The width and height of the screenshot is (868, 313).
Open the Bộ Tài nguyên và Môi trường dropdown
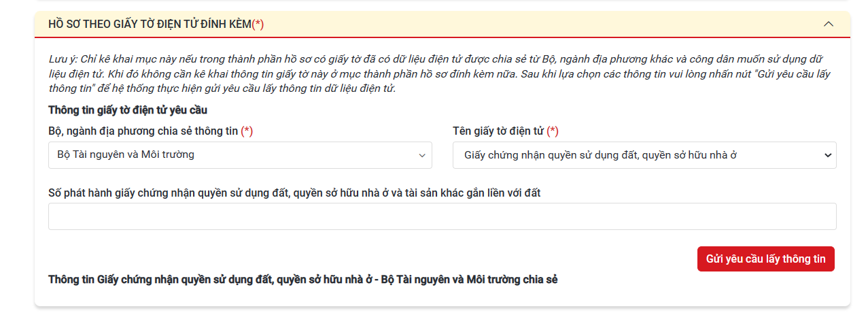240,155
